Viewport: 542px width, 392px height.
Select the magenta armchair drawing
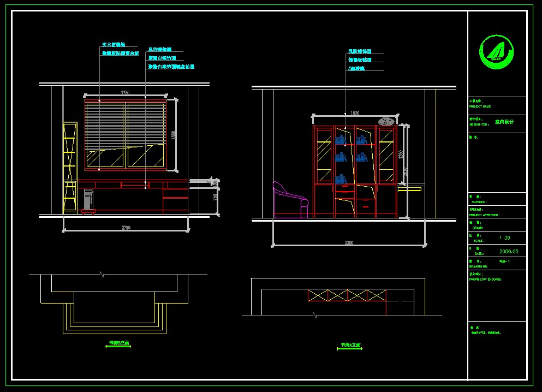click(290, 200)
